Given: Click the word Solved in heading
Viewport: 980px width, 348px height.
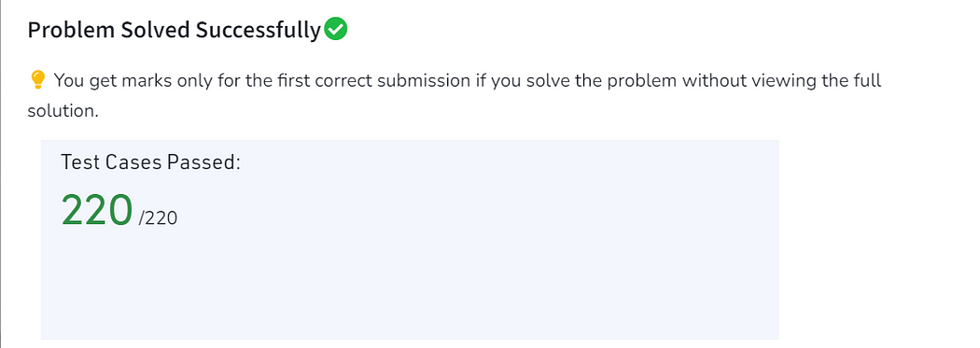Looking at the screenshot, I should [x=148, y=30].
